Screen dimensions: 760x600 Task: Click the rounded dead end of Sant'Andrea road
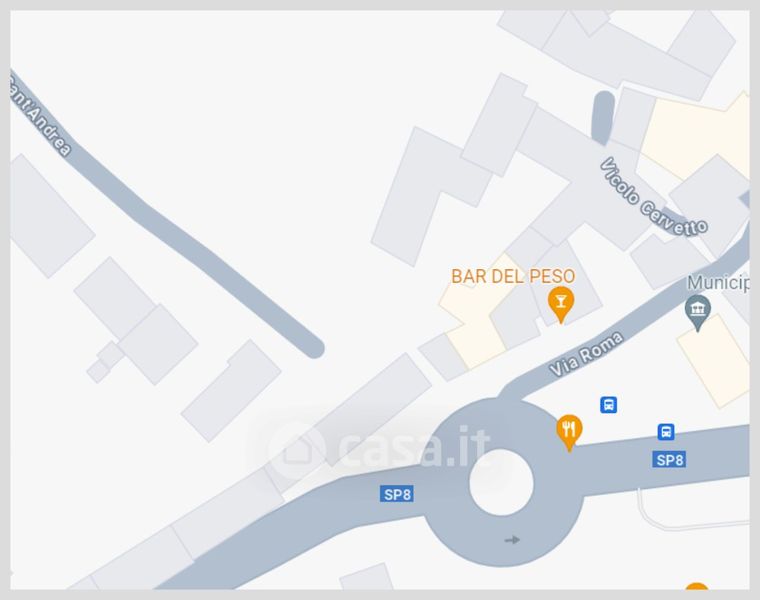coord(313,347)
